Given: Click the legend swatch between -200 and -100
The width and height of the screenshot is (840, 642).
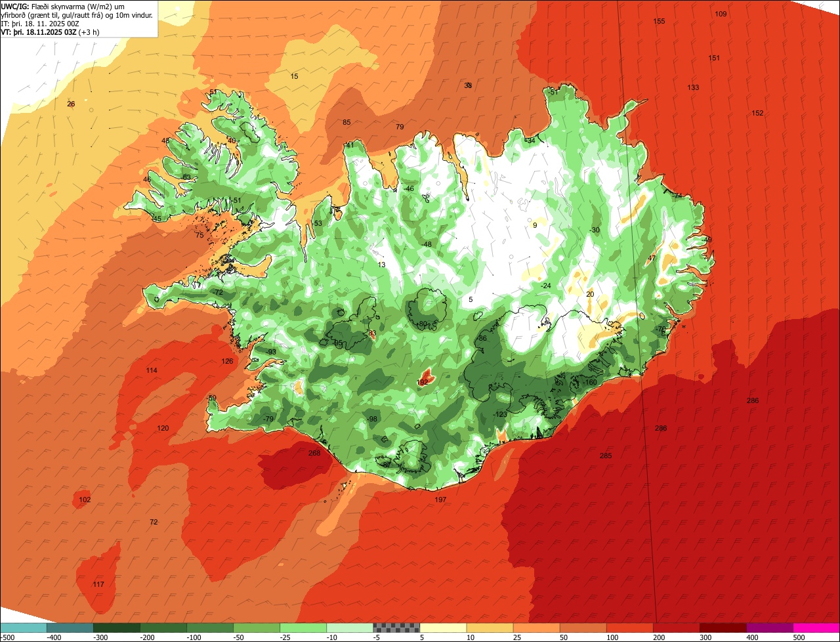Looking at the screenshot, I should coord(163,627).
